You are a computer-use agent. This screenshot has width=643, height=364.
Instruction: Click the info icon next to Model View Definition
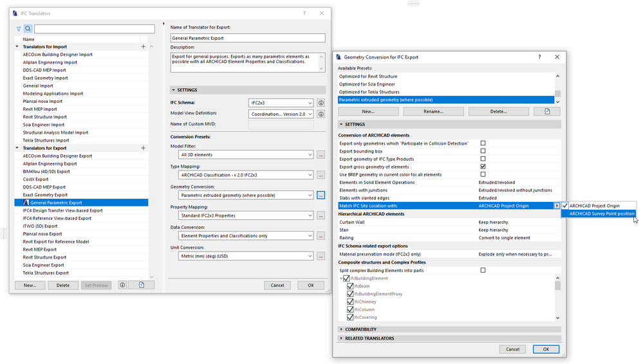pyautogui.click(x=321, y=114)
